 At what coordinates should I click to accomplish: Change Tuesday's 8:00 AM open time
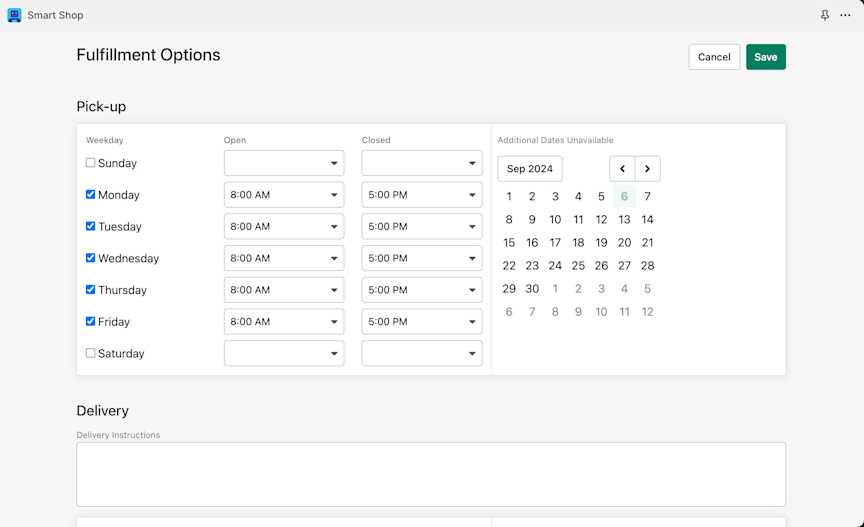coord(284,227)
